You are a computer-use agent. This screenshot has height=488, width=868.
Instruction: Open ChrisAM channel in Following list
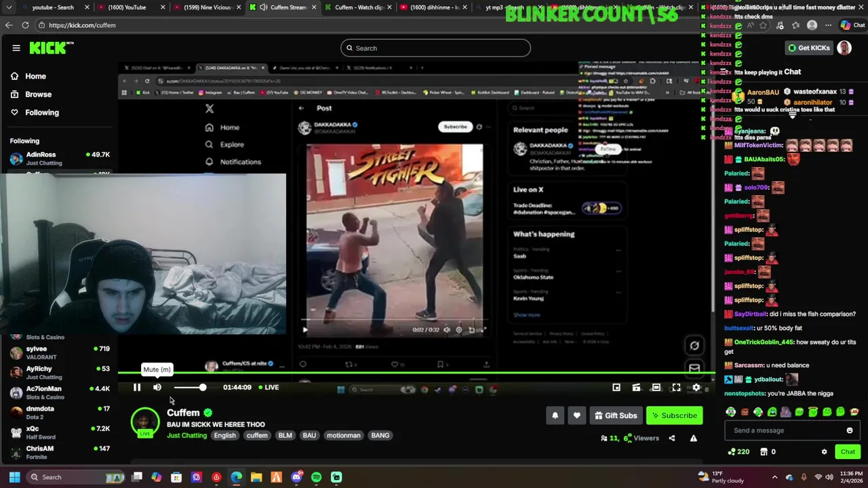(60, 452)
